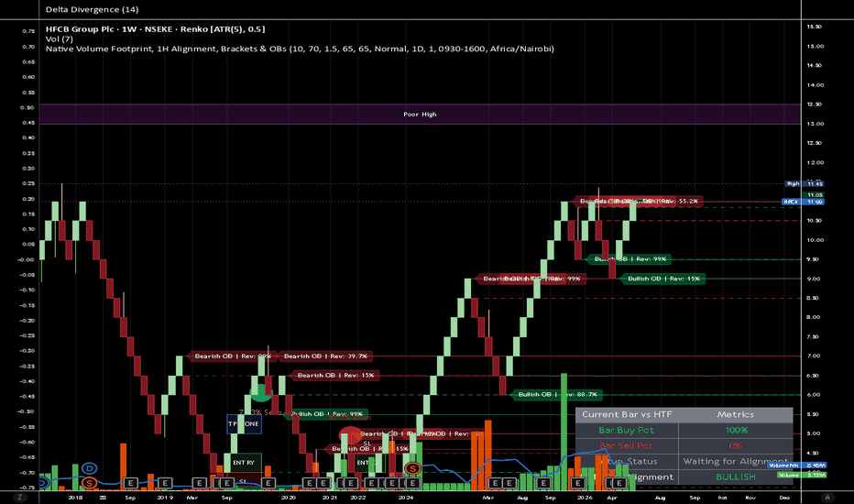This screenshot has width=854, height=504.
Task: Open the E earnings marker above Apr 2026
Action: (x=619, y=483)
